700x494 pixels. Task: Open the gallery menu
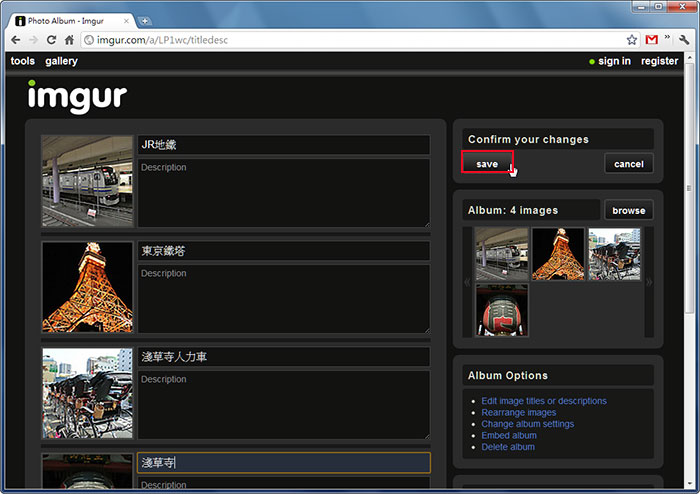[x=61, y=61]
